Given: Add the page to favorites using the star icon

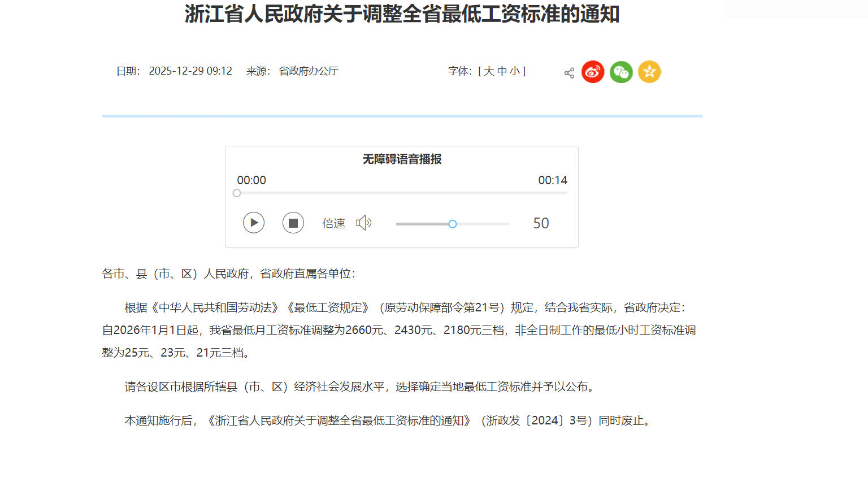Looking at the screenshot, I should pyautogui.click(x=649, y=72).
